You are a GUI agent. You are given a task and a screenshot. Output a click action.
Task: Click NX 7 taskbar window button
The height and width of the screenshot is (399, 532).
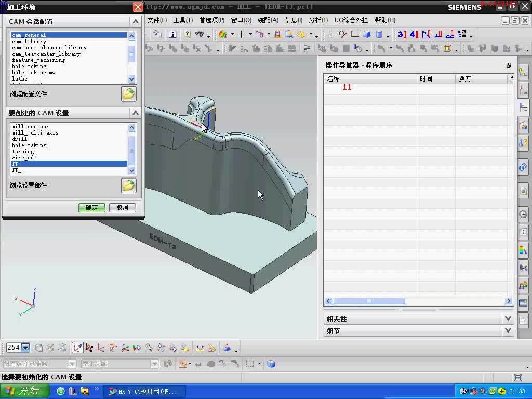point(144,392)
